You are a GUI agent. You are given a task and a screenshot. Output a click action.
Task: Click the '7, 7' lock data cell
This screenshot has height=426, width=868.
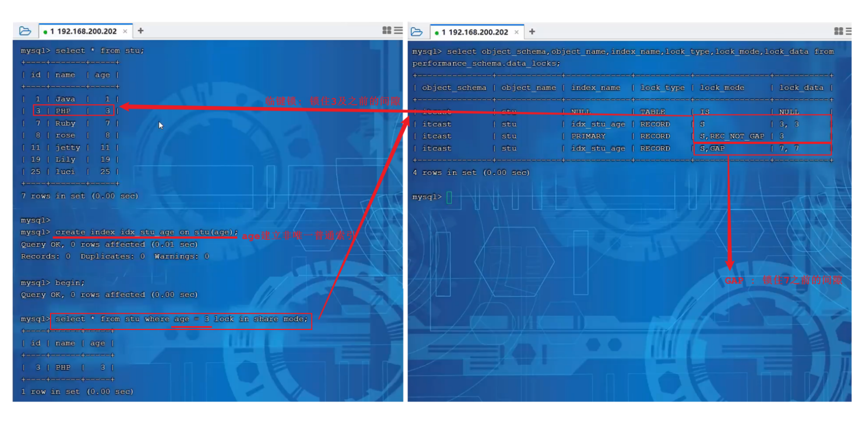click(x=789, y=148)
